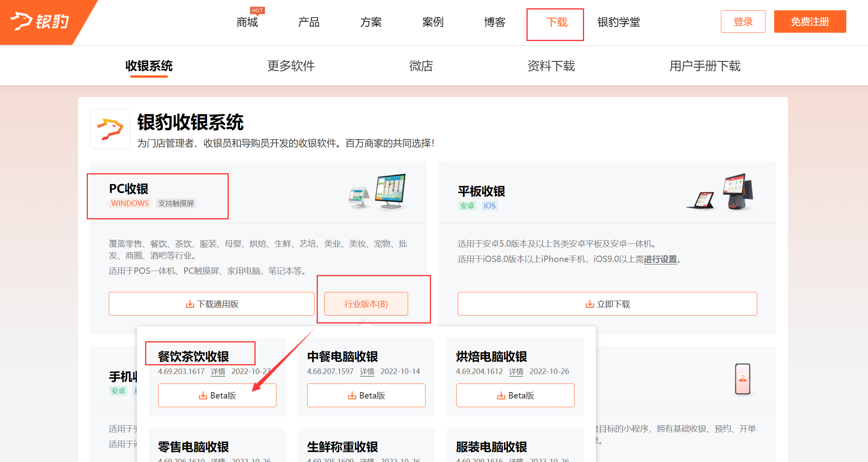Download Beta版 of 餐饮茶饮收银

coord(217,395)
